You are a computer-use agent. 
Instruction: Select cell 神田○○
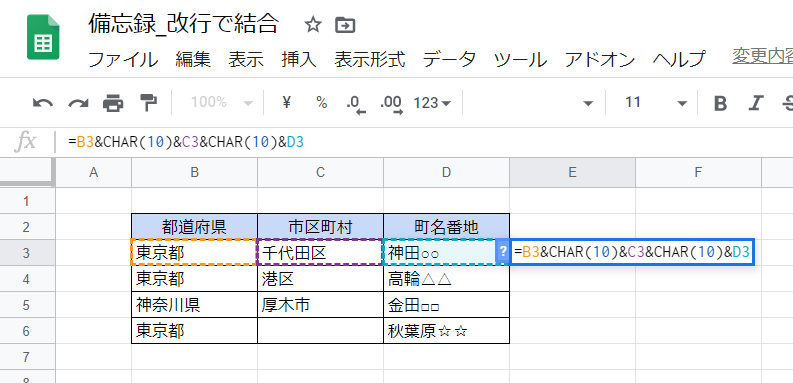point(440,252)
